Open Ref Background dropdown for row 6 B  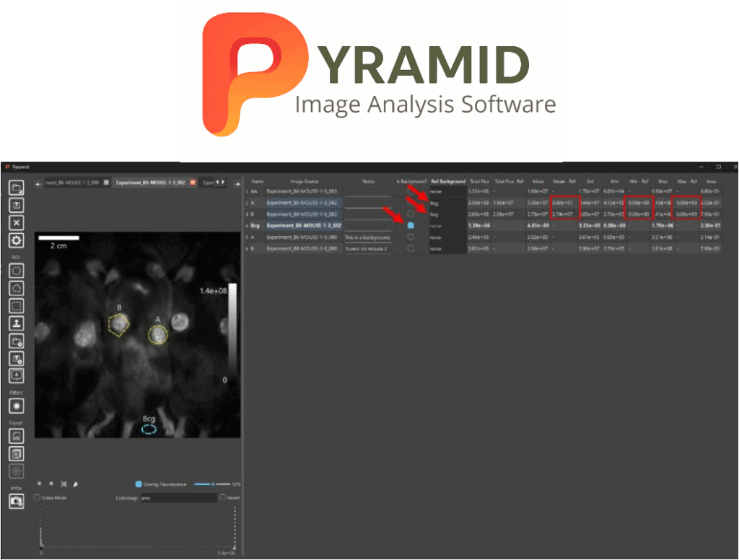[x=447, y=248]
